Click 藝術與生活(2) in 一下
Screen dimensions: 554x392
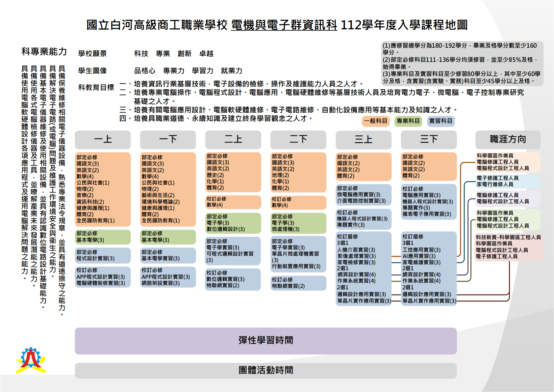[158, 195]
